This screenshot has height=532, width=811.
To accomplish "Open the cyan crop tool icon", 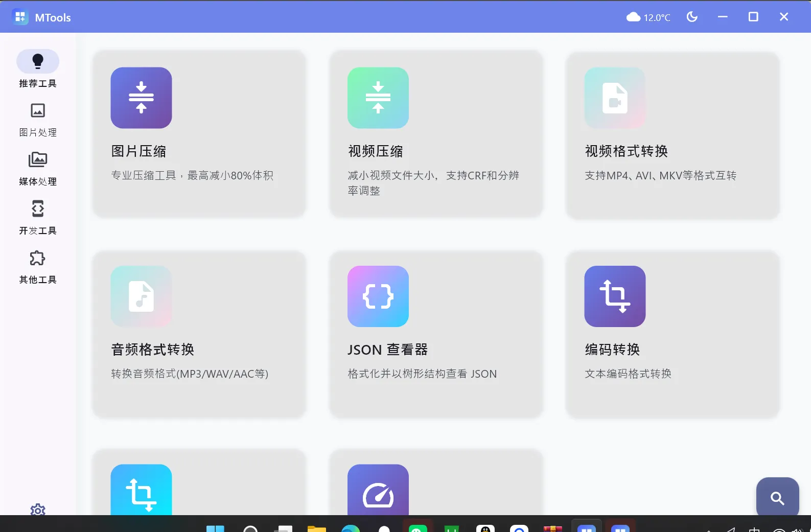I will (141, 492).
